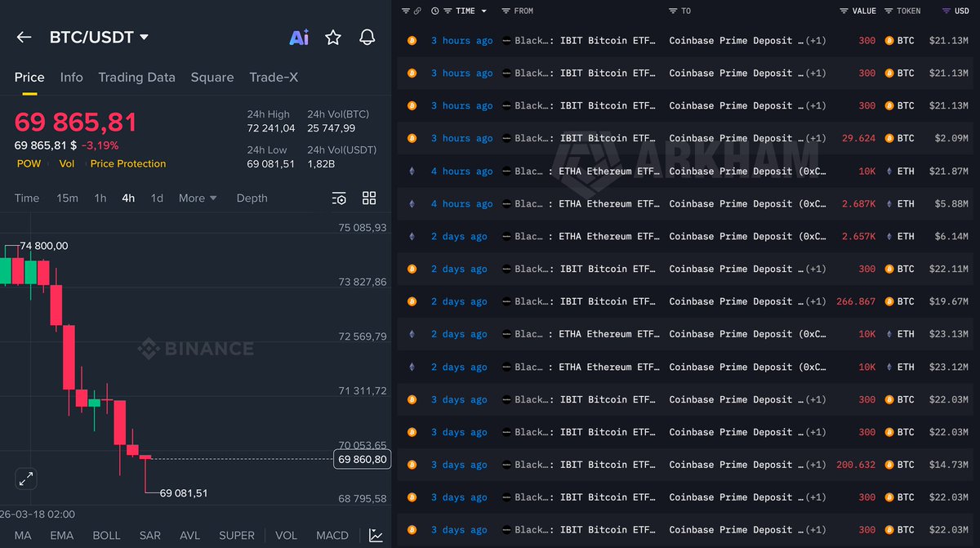Switch to the Info tab
This screenshot has width=980, height=548.
(x=72, y=77)
